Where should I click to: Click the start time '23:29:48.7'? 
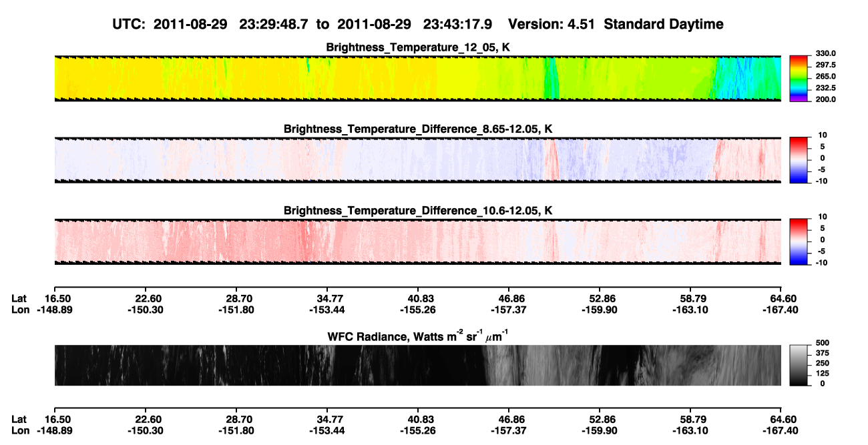tap(274, 25)
